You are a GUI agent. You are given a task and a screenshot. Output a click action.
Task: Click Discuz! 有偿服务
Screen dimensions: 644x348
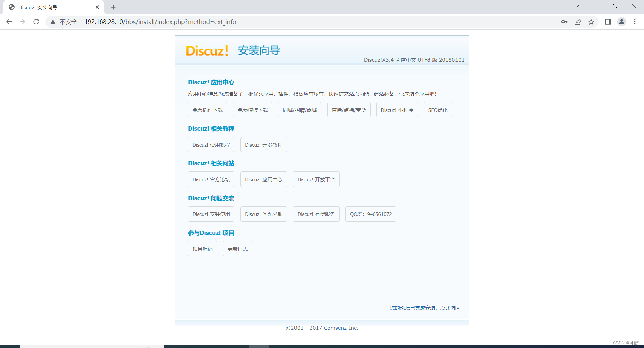coord(316,214)
